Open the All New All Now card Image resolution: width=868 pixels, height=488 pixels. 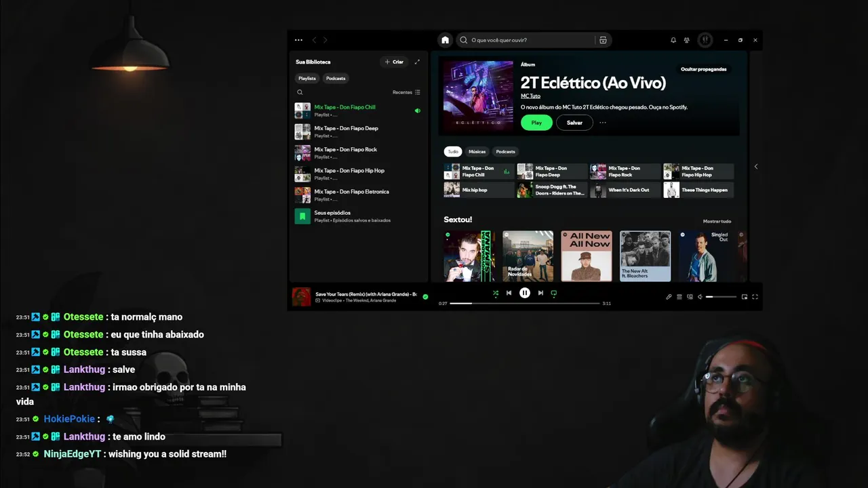coord(587,256)
